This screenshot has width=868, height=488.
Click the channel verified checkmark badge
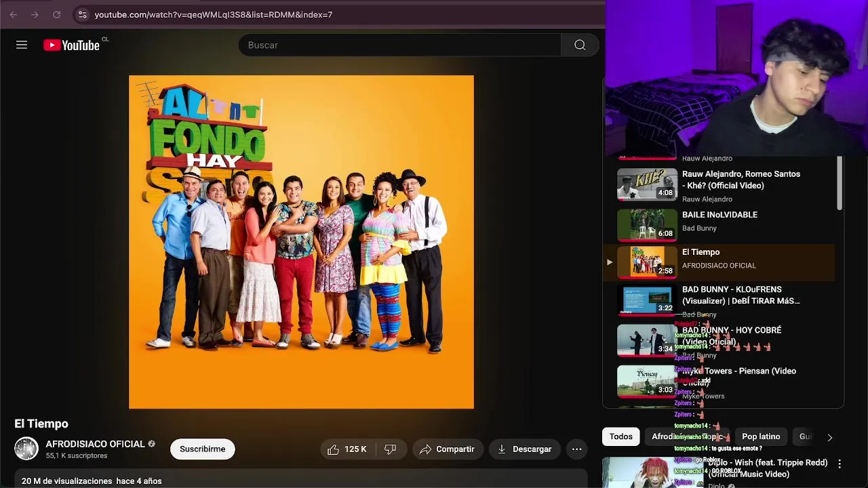coord(151,444)
